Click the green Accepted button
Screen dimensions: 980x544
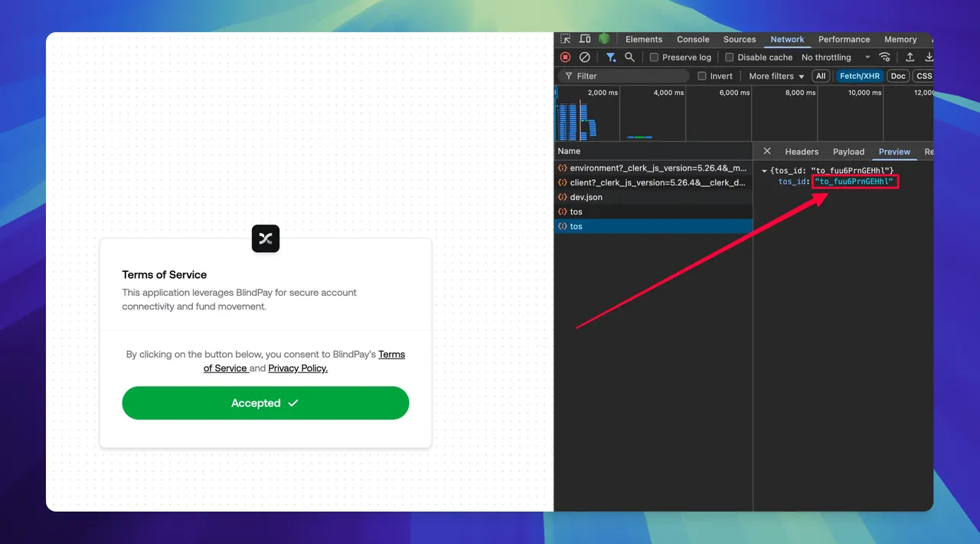tap(266, 403)
